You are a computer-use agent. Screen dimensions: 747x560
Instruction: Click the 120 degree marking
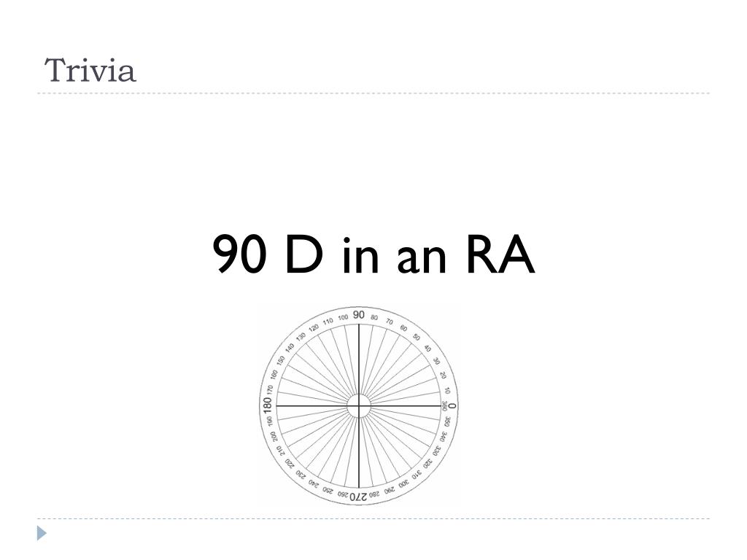[314, 328]
